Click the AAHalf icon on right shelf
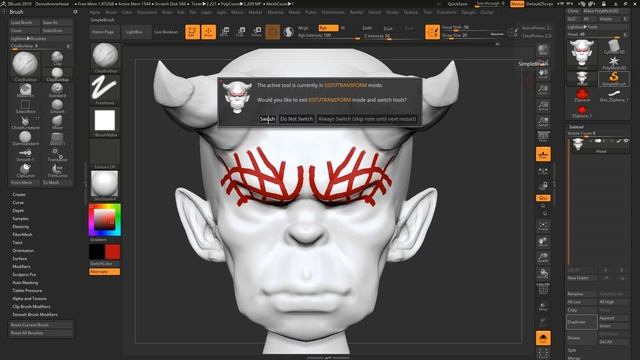Screen dimensions: 640x360 point(543,122)
